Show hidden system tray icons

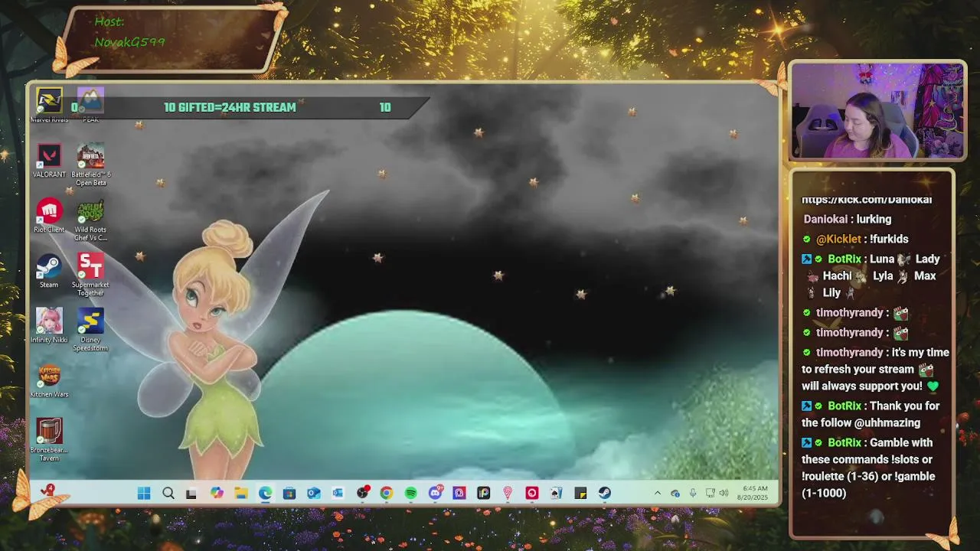pos(657,494)
